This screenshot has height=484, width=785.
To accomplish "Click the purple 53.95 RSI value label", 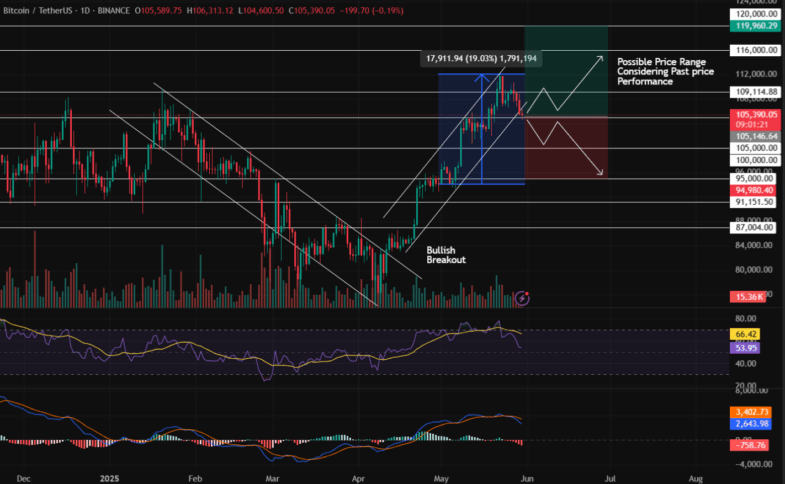I will click(745, 348).
